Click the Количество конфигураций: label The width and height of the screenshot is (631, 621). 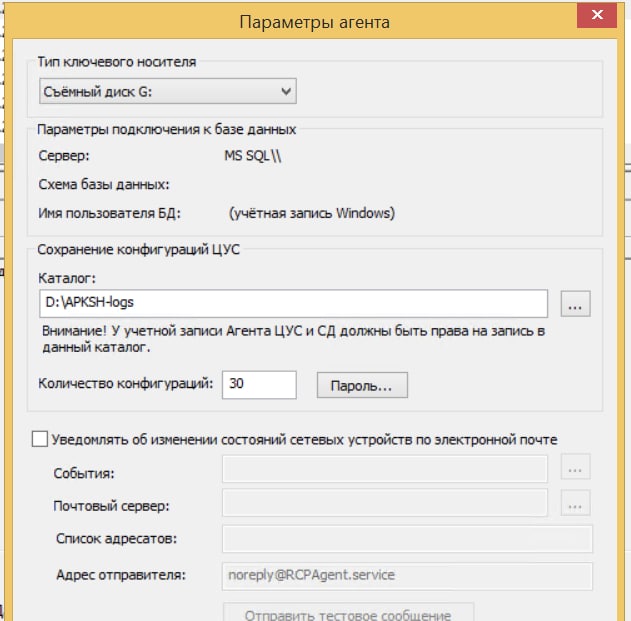(126, 383)
